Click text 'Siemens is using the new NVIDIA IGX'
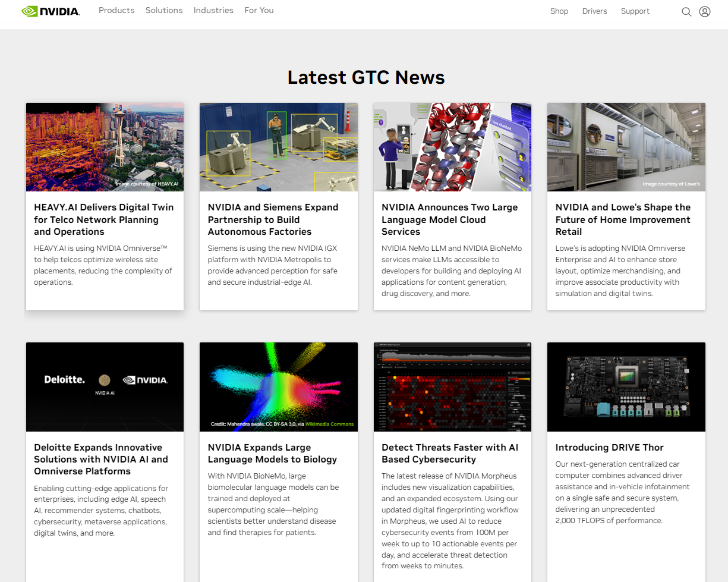The width and height of the screenshot is (728, 582). (272, 248)
